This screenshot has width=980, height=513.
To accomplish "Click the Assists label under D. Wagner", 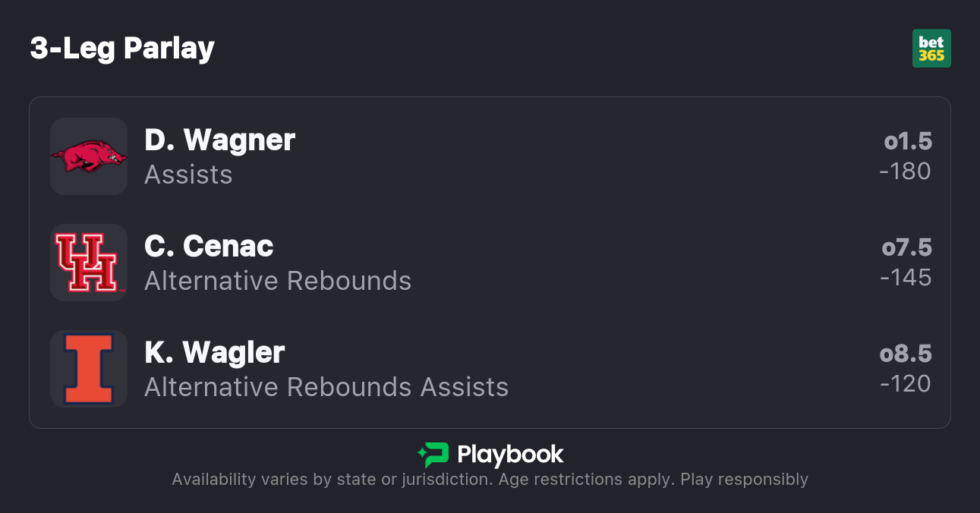I will [x=188, y=175].
